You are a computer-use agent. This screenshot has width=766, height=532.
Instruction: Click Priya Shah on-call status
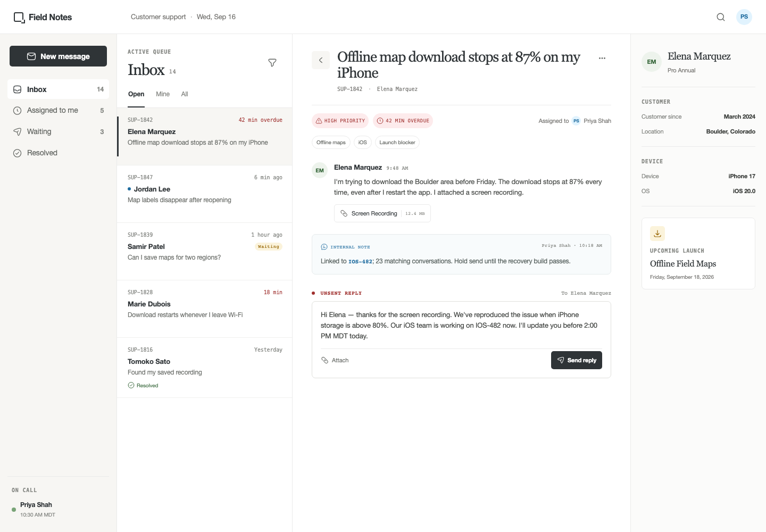pos(34,509)
